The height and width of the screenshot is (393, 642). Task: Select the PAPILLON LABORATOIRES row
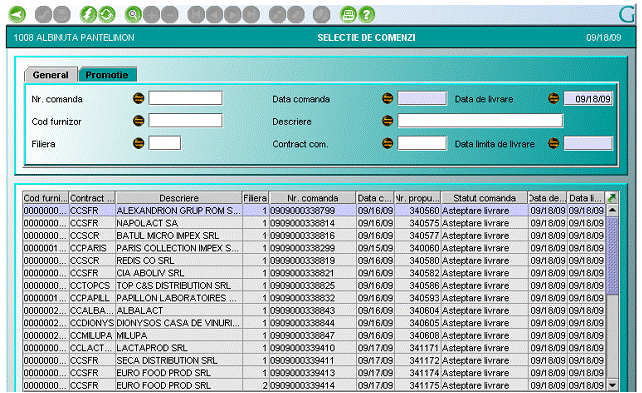point(314,298)
